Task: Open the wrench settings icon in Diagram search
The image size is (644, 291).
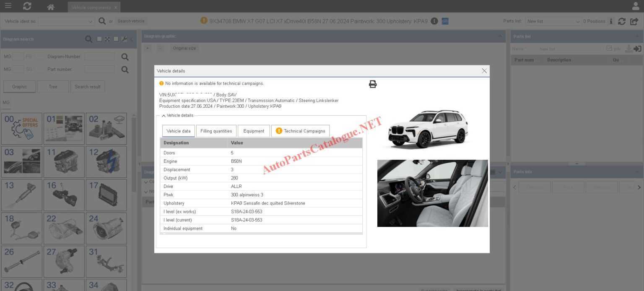Action: (x=125, y=39)
